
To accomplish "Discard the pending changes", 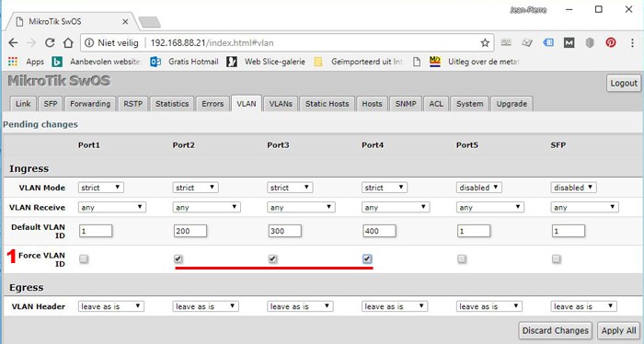I will 556,330.
